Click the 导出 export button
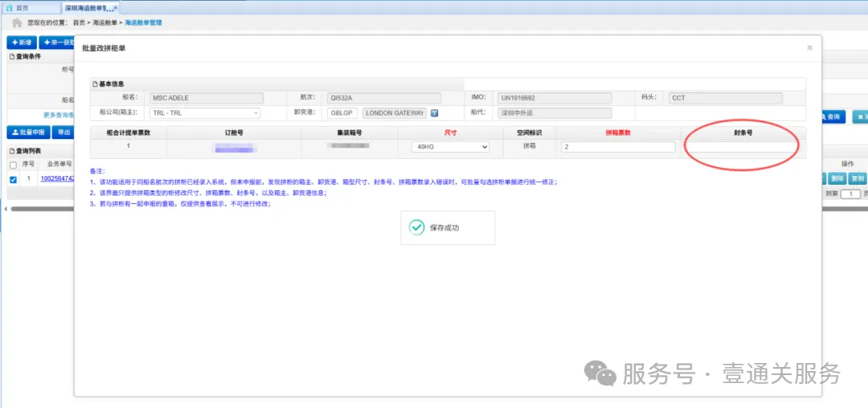The width and height of the screenshot is (868, 408). click(63, 133)
